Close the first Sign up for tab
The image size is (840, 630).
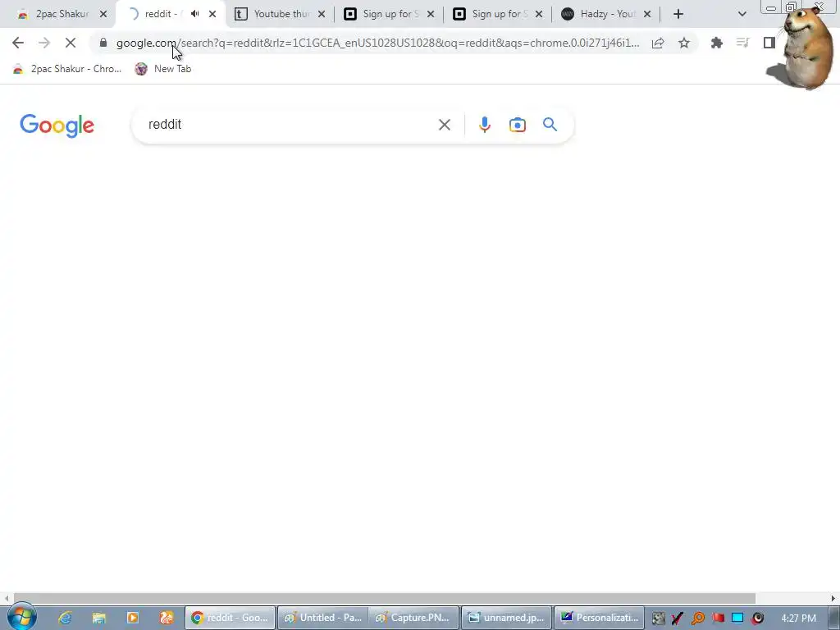pyautogui.click(x=431, y=14)
